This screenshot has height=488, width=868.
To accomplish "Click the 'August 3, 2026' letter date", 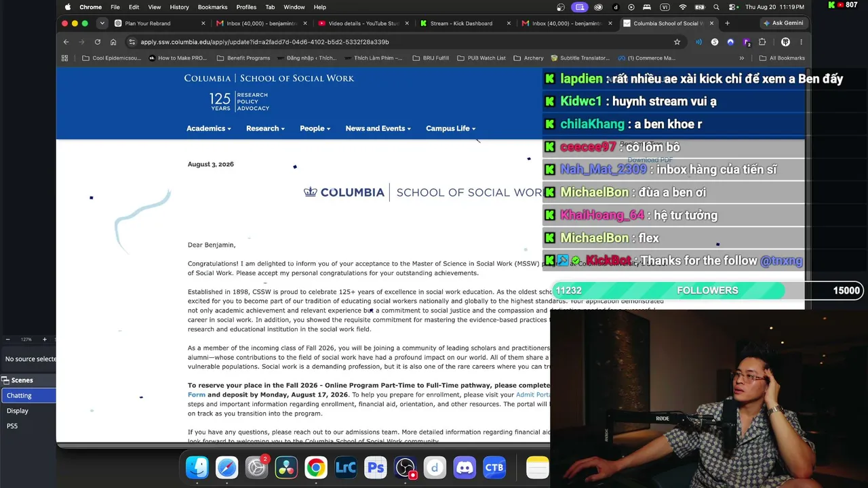I will [211, 164].
